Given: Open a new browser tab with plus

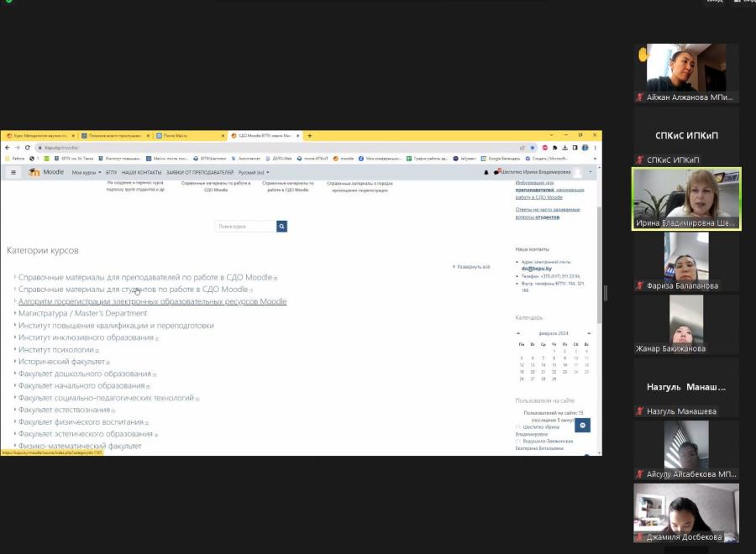Looking at the screenshot, I should coord(309,136).
